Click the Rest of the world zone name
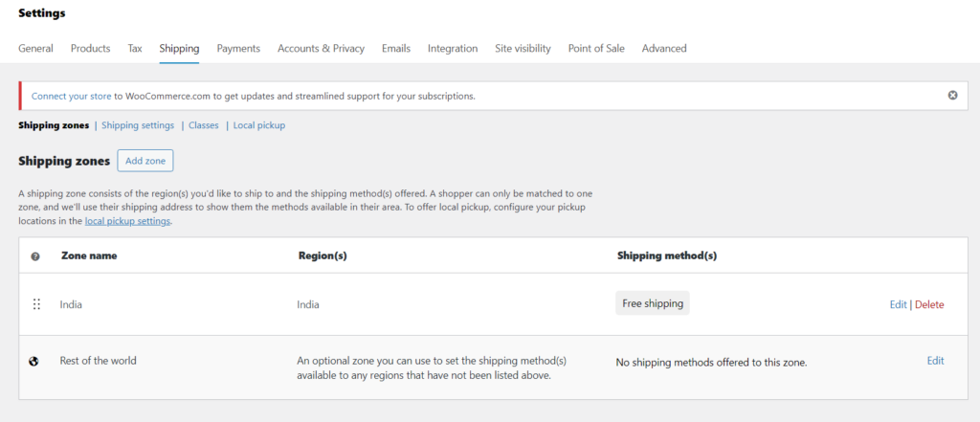The height and width of the screenshot is (422, 980). click(x=99, y=361)
